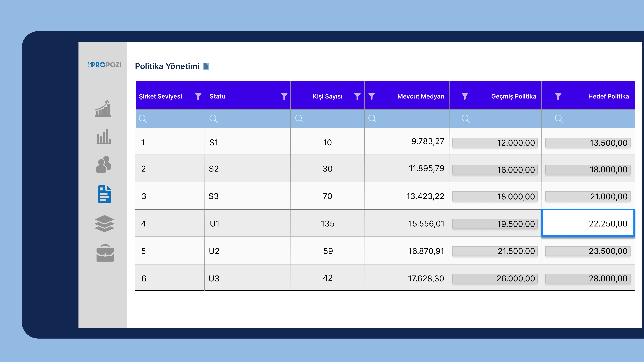The height and width of the screenshot is (362, 644).
Task: Edit Hedef Politika value 23.500,00
Action: click(x=588, y=251)
